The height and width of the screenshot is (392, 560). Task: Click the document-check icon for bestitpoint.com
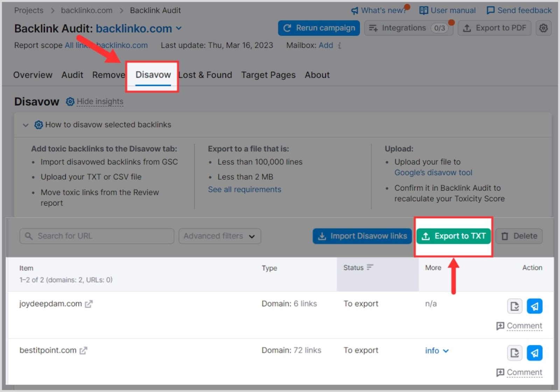pos(514,353)
